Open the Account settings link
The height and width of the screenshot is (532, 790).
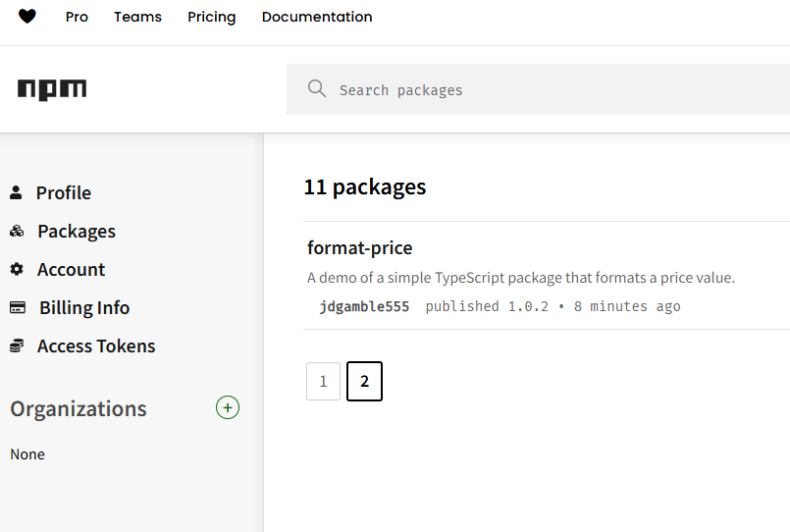71,270
